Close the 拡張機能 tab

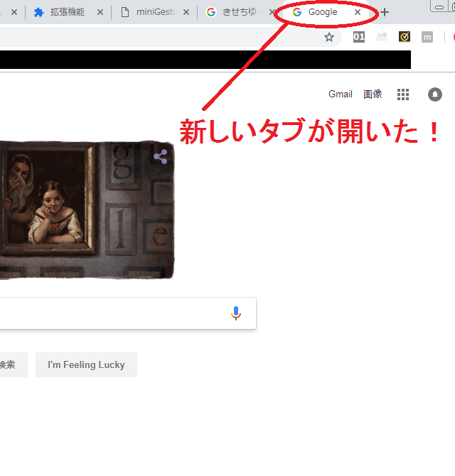100,13
